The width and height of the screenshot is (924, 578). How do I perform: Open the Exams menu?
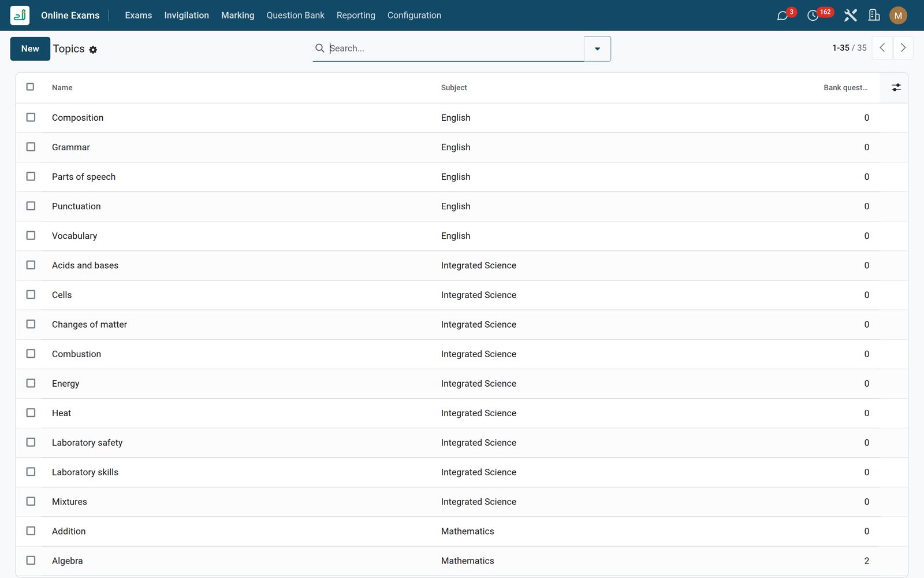click(x=139, y=16)
